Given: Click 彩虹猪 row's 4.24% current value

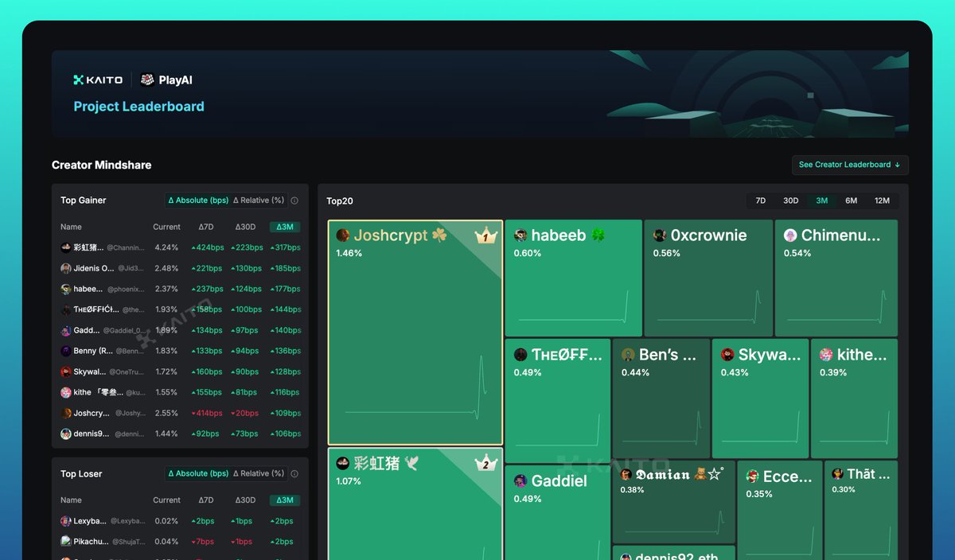Looking at the screenshot, I should coord(166,247).
